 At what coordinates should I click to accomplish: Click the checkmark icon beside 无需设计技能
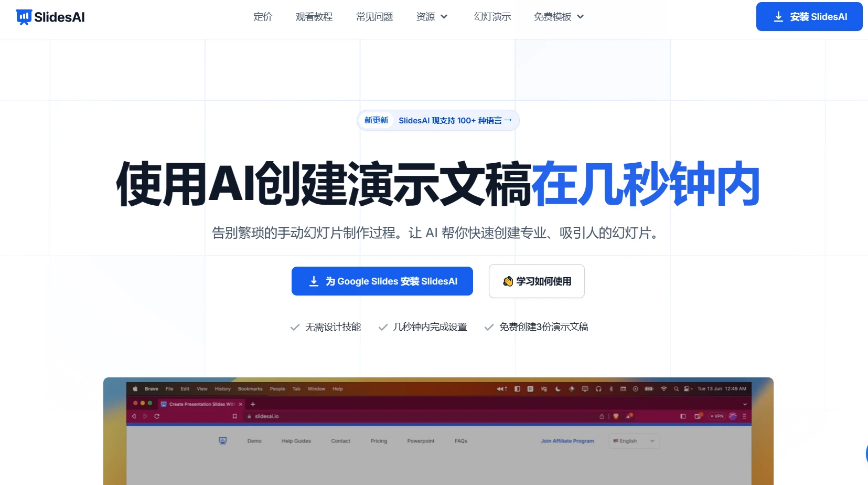(x=295, y=327)
